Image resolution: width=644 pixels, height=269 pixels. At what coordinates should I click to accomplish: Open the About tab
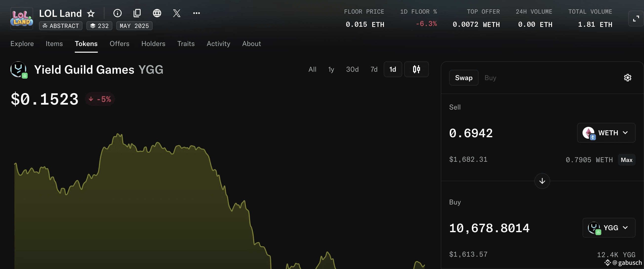[x=251, y=44]
